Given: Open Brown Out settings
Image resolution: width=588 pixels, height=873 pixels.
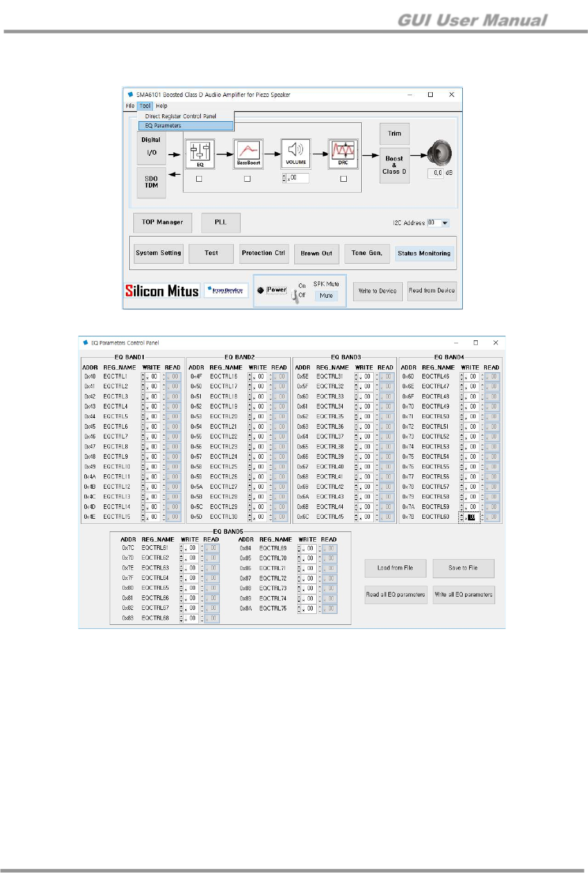Looking at the screenshot, I should click(316, 253).
